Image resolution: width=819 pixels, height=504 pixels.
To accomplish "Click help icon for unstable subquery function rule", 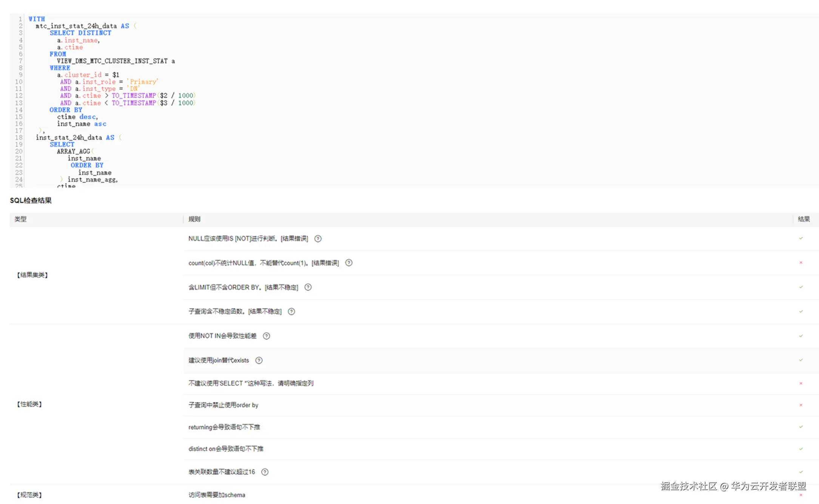I will coord(292,312).
